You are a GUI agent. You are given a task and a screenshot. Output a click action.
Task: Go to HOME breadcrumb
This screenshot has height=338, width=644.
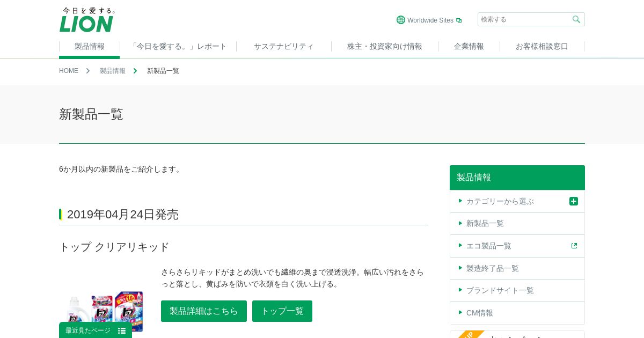[x=69, y=71]
